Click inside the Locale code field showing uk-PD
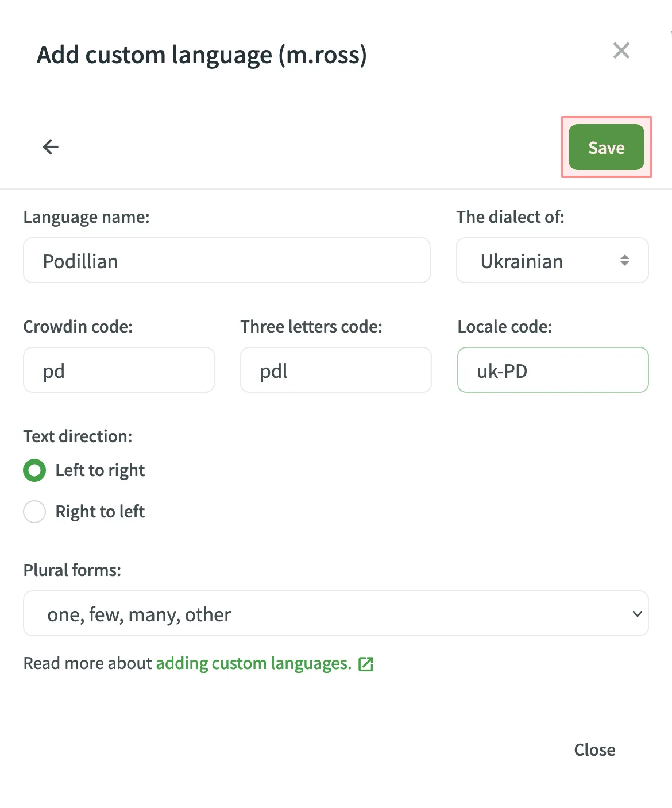672x808 pixels. tap(552, 370)
